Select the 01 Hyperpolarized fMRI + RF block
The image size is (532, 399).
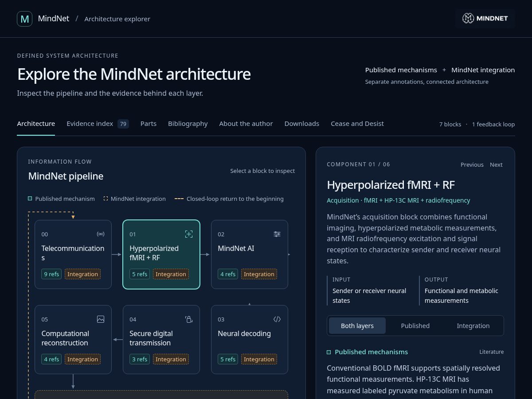(x=161, y=254)
